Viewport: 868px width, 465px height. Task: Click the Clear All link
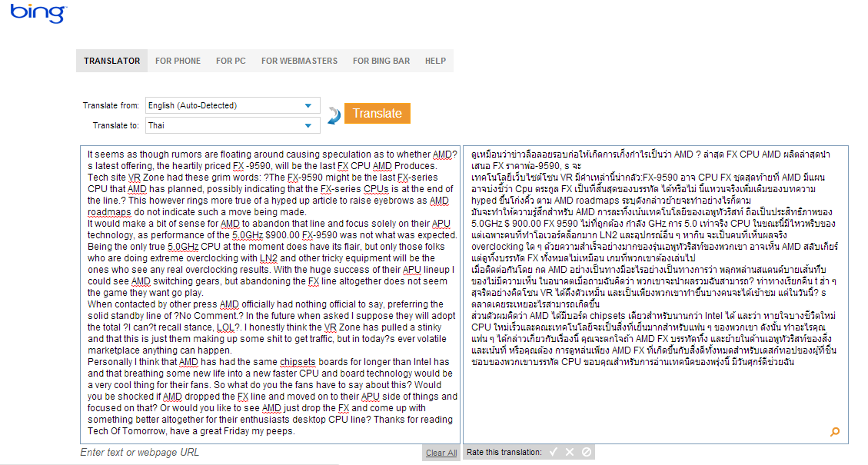[x=441, y=453]
